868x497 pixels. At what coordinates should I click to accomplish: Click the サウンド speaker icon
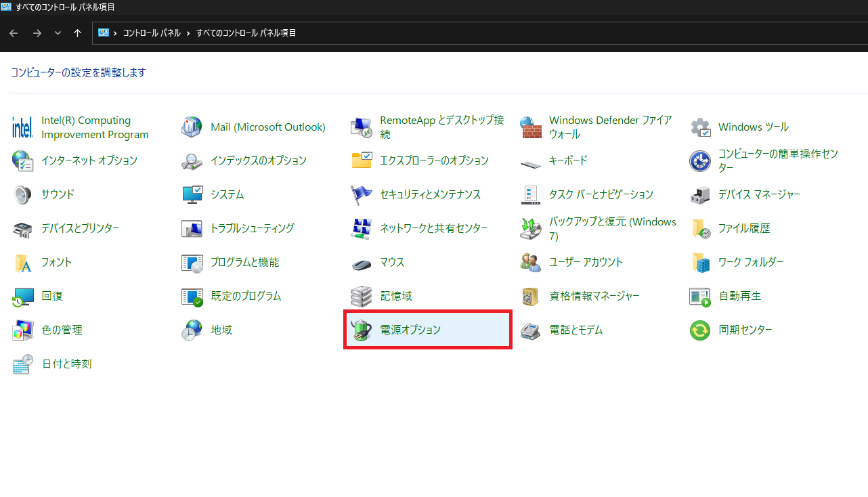click(x=23, y=195)
